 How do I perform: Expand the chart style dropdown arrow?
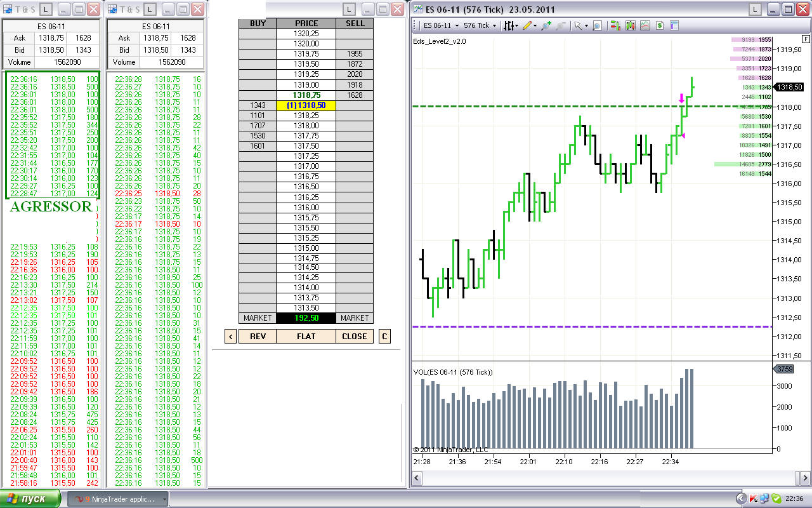517,25
